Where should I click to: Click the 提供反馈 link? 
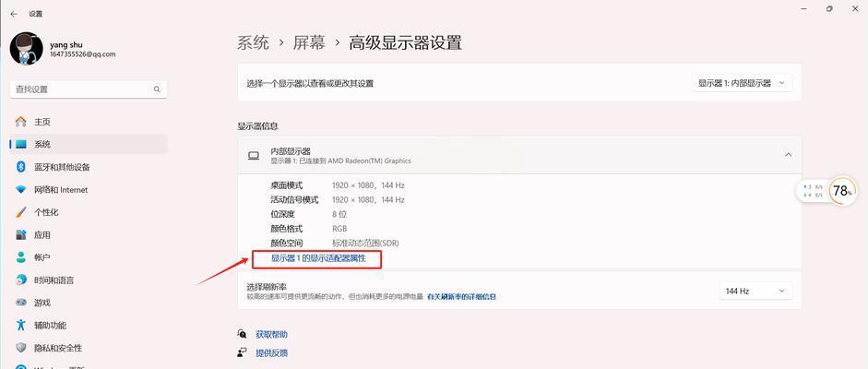[272, 352]
